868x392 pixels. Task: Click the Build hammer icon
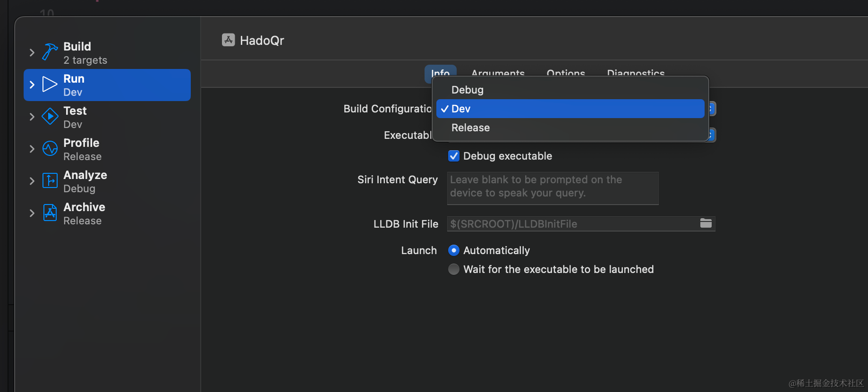pos(50,52)
